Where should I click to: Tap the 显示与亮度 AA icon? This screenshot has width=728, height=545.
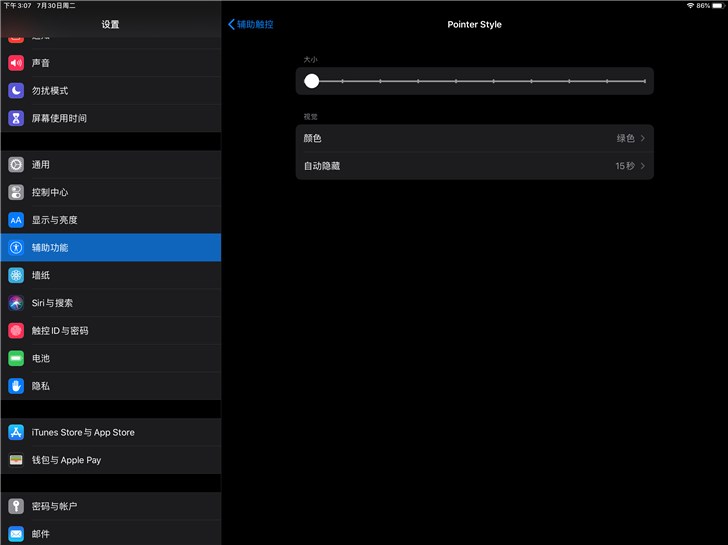pos(16,220)
